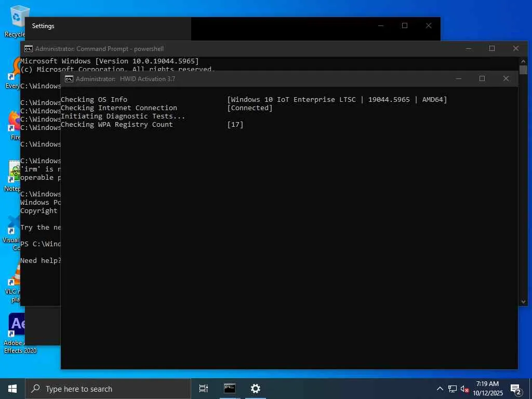
Task: Click the HWID Activation window system icon
Action: pos(69,79)
